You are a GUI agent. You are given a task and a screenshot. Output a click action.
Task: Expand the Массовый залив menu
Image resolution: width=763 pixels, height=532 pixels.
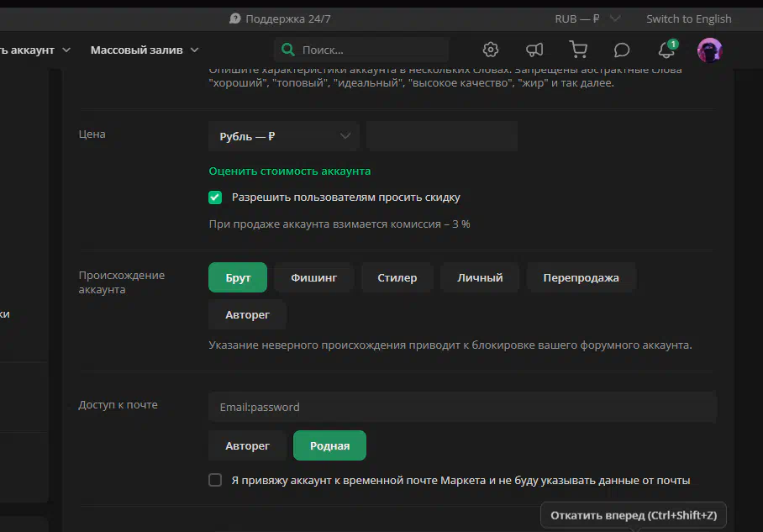(x=145, y=50)
